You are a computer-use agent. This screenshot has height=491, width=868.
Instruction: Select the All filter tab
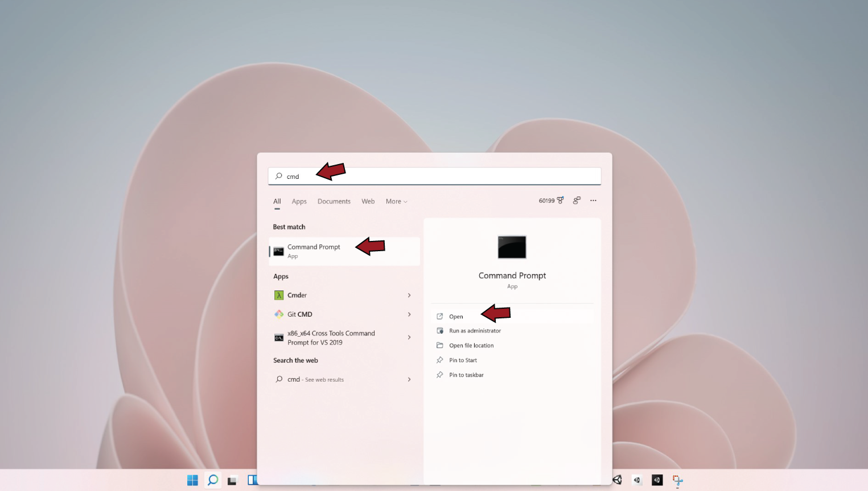tap(277, 202)
